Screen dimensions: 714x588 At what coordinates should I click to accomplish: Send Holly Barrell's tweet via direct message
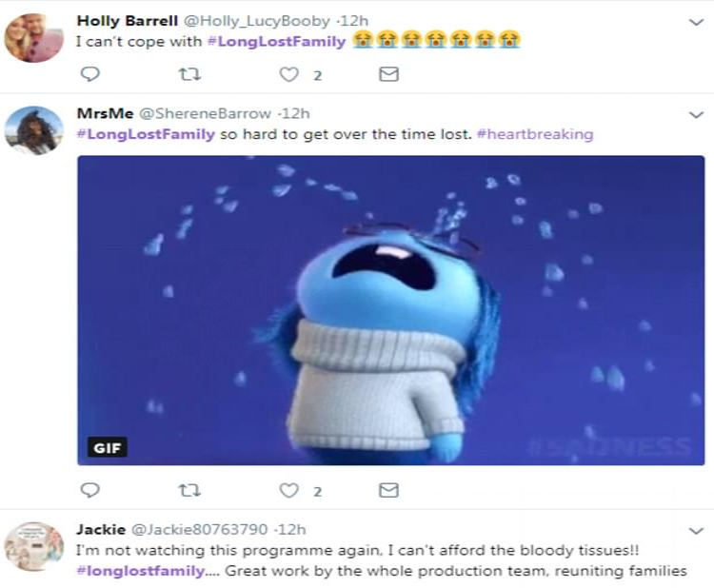coord(388,73)
